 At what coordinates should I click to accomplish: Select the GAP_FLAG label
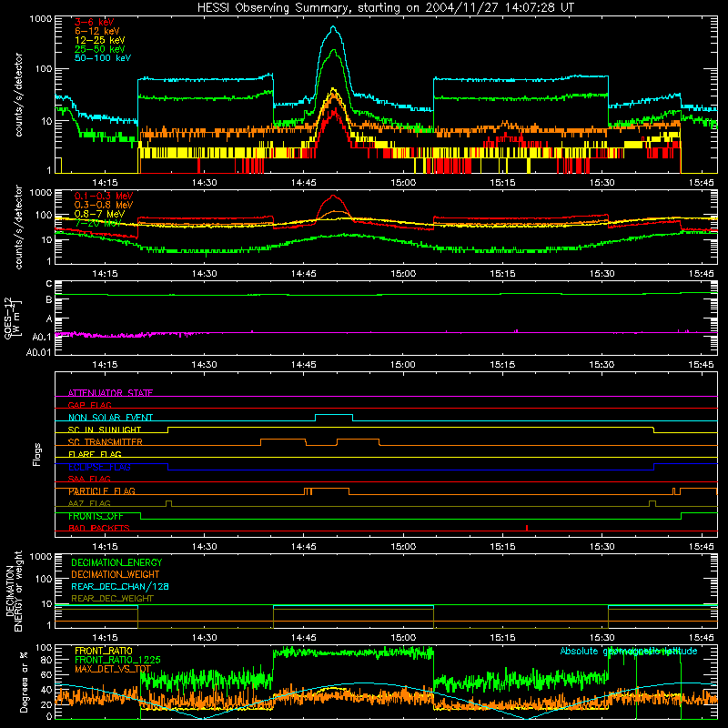click(x=89, y=405)
